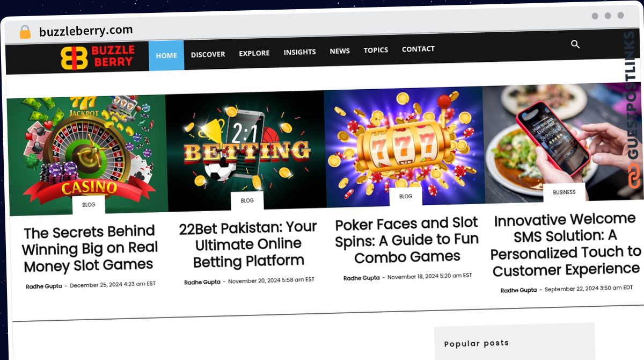644x360 pixels.
Task: Click the Business category tag
Action: point(564,192)
